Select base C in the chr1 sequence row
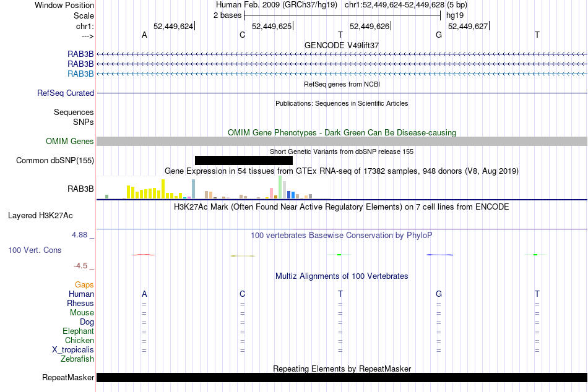This screenshot has height=392, width=588. pos(242,35)
